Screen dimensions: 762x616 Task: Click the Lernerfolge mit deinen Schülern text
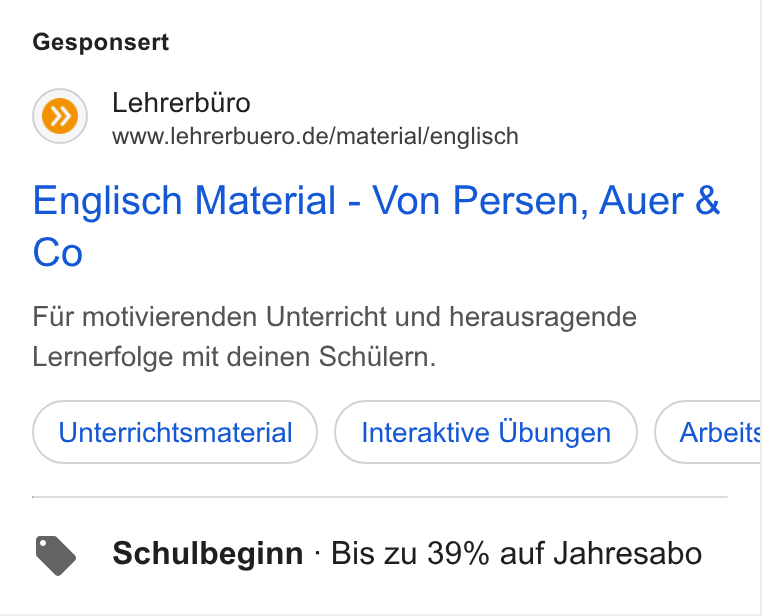click(234, 357)
